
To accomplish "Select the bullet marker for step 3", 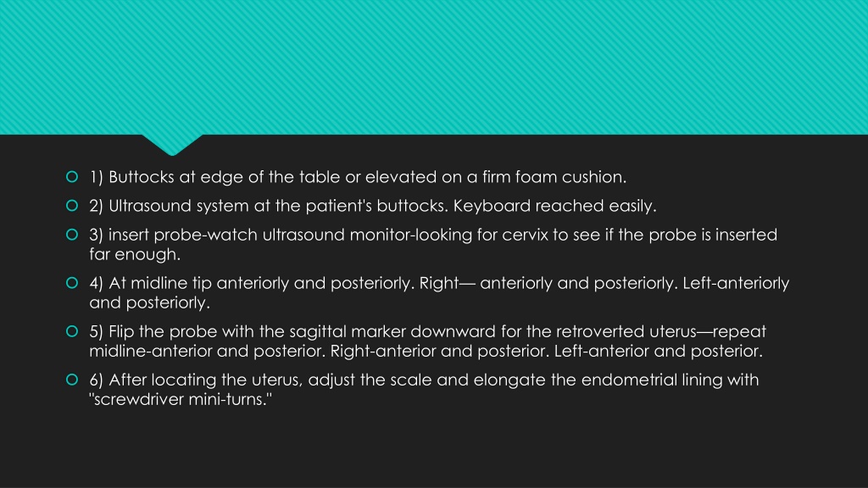I will tap(72, 234).
